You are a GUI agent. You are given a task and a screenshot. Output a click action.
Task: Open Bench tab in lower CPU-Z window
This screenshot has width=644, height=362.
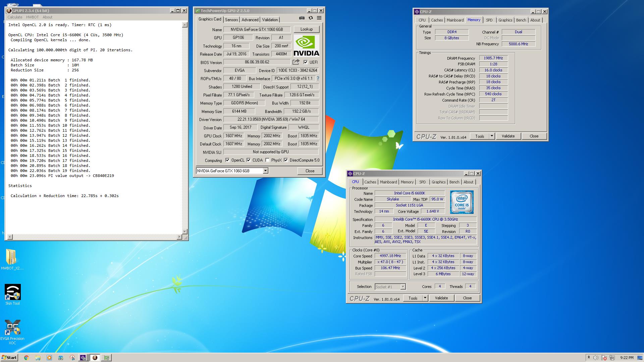[x=454, y=182]
